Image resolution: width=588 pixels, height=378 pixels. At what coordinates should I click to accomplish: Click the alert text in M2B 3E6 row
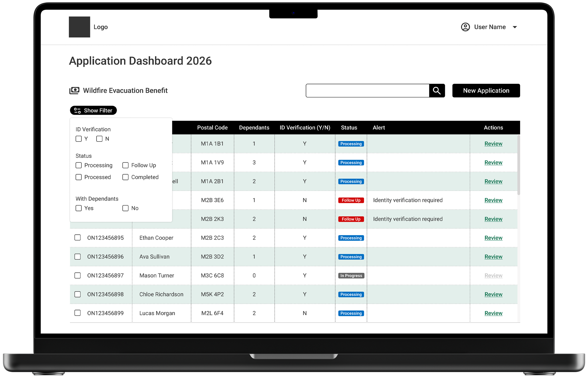tap(408, 200)
